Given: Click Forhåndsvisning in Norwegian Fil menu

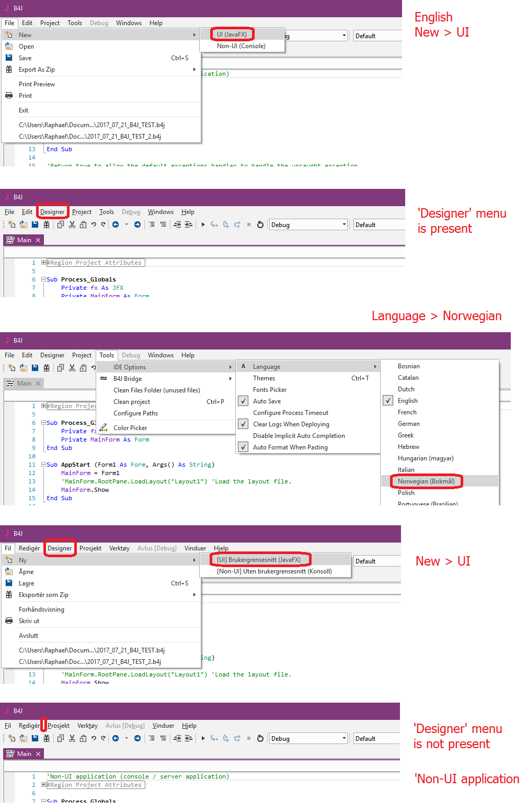Looking at the screenshot, I should click(101, 609).
